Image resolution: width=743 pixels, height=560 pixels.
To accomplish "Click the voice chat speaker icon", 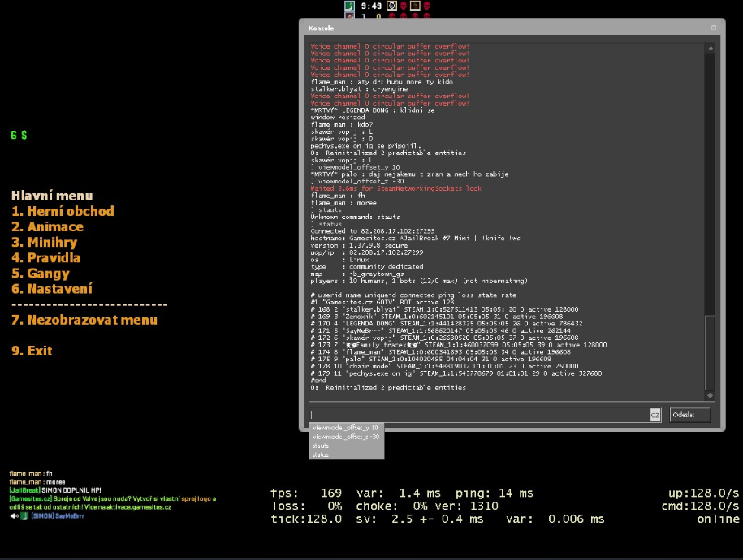I will point(14,515).
